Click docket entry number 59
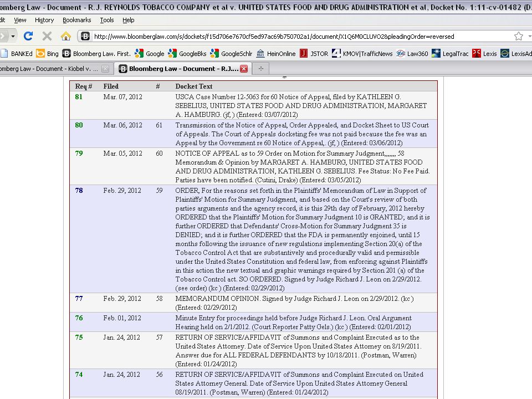This screenshot has width=532, height=399. (x=159, y=190)
